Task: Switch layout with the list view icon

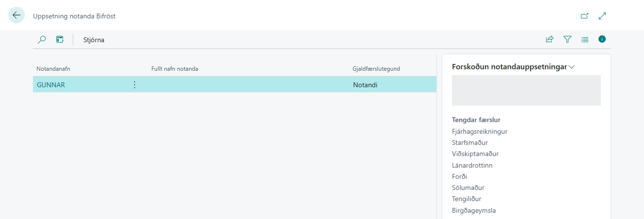Action: pyautogui.click(x=585, y=40)
